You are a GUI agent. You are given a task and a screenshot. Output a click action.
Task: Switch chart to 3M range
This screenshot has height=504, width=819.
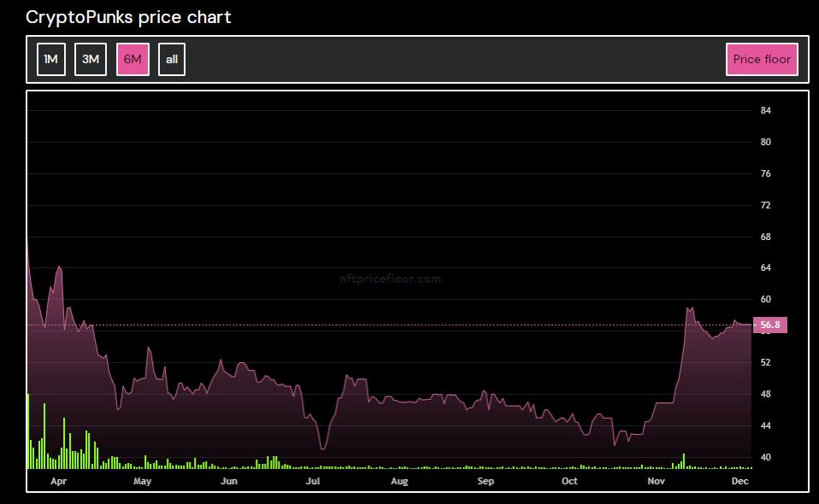tap(91, 60)
